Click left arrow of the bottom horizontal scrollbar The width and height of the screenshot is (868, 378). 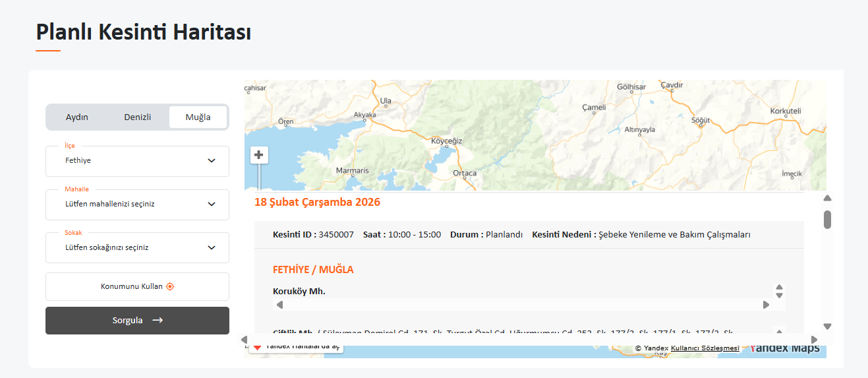pos(244,340)
